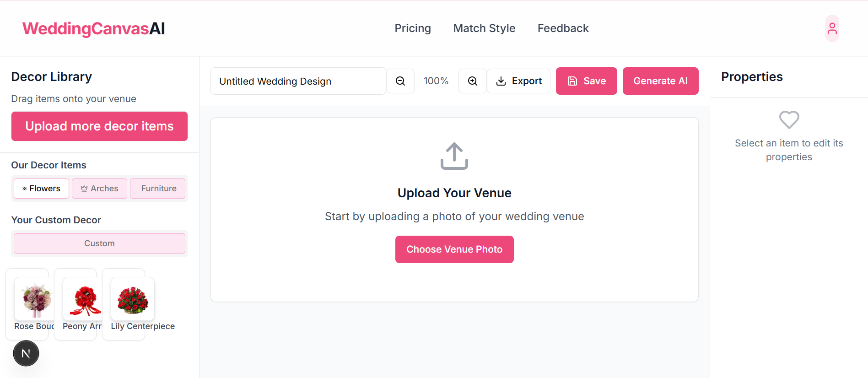
Task: Click Choose Venue Photo button
Action: (x=454, y=249)
